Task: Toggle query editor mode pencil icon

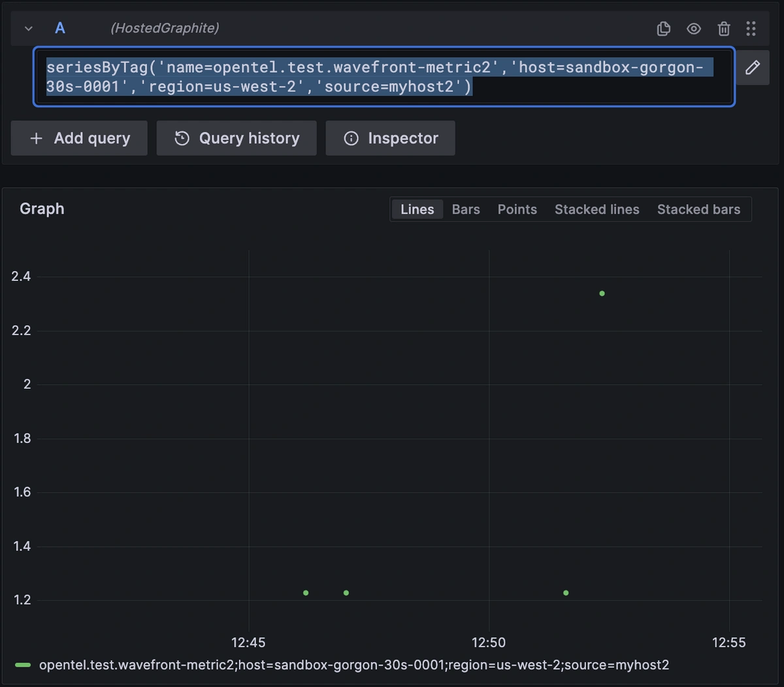Action: pyautogui.click(x=753, y=67)
